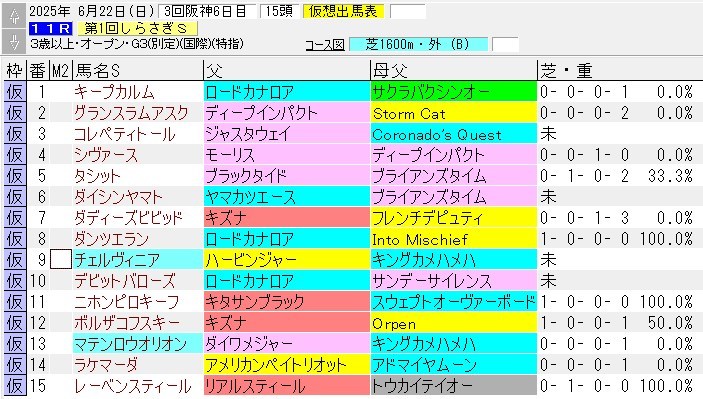Select the 仮想出馬表 yellow button
Image resolution: width=703 pixels, height=399 pixels.
[x=343, y=11]
